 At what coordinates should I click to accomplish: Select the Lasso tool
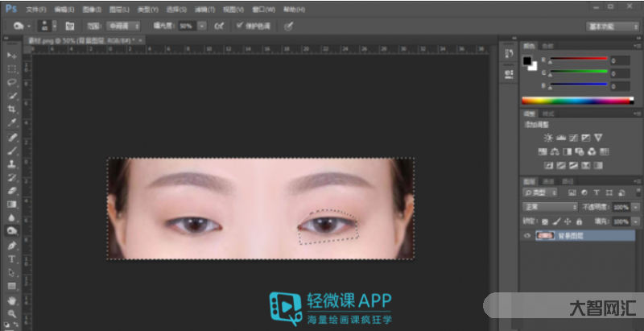point(12,82)
